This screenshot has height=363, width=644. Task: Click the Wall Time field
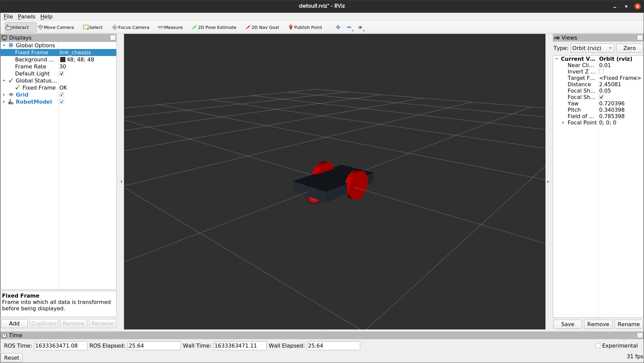240,346
